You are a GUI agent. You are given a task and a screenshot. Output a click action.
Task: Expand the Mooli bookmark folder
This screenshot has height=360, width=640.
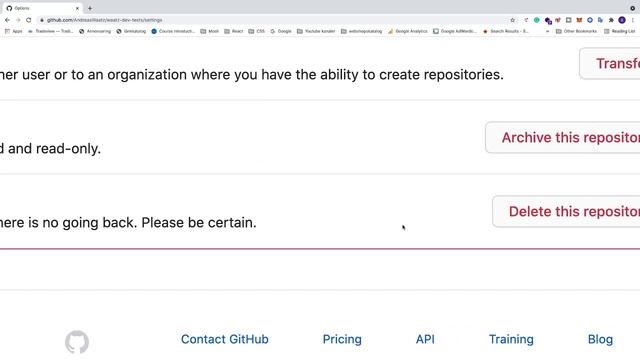[x=210, y=31]
